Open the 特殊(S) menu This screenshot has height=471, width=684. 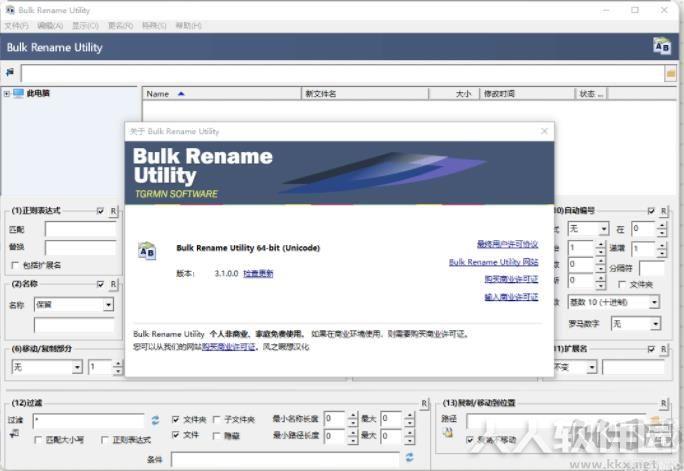154,26
